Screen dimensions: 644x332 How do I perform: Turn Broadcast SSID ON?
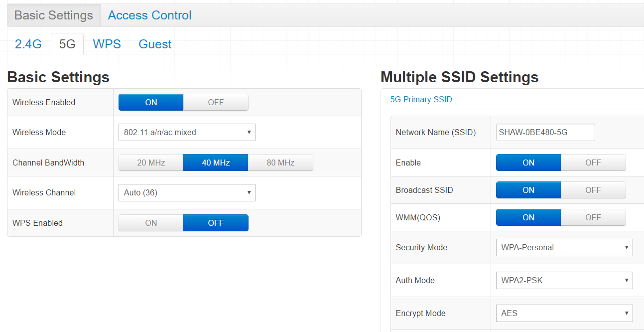click(x=528, y=190)
